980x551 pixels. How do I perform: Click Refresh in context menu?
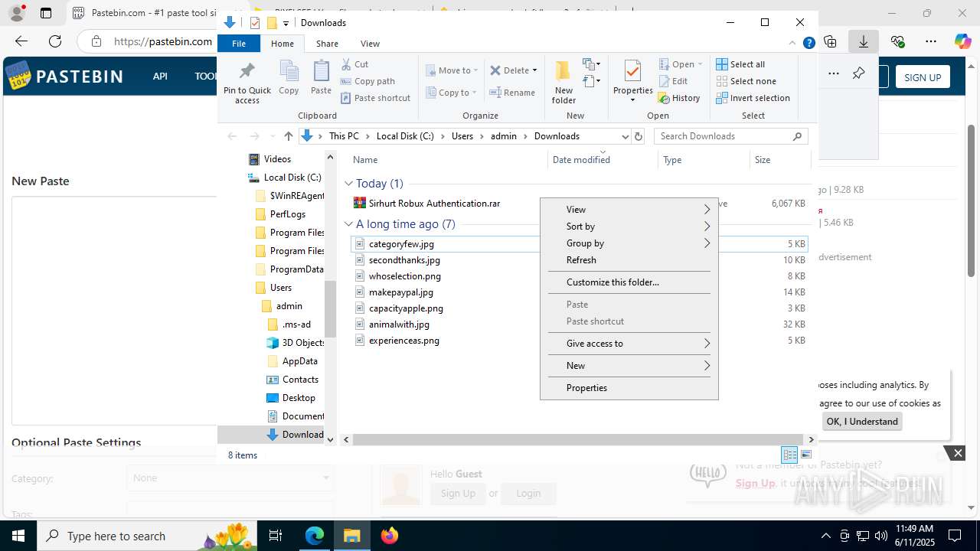click(629, 260)
